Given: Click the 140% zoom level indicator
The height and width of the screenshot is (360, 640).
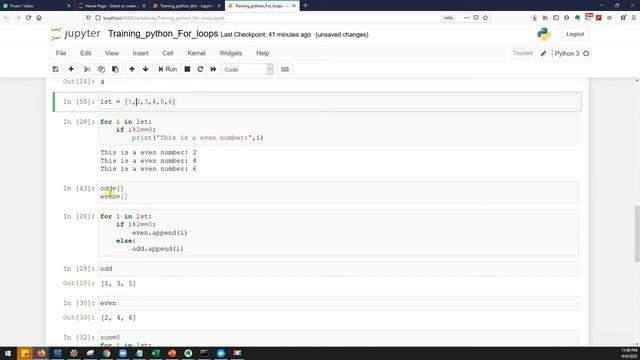Looking at the screenshot, I should [448, 18].
